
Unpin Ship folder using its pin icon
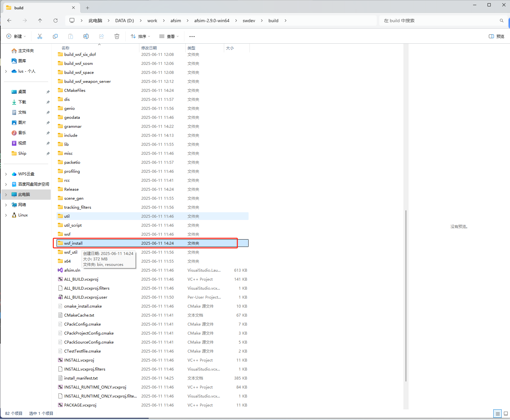(48, 153)
